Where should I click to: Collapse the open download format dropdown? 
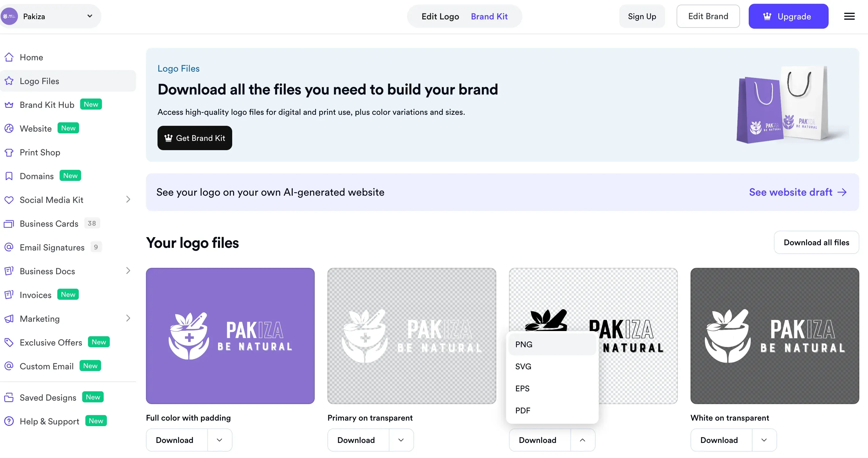click(x=582, y=440)
